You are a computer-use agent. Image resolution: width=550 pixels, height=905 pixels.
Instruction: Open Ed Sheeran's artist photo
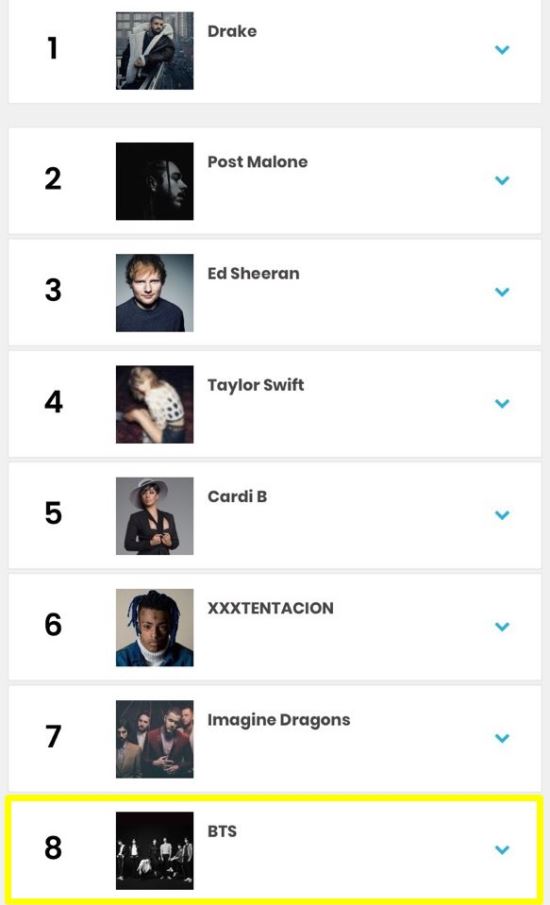tap(155, 293)
